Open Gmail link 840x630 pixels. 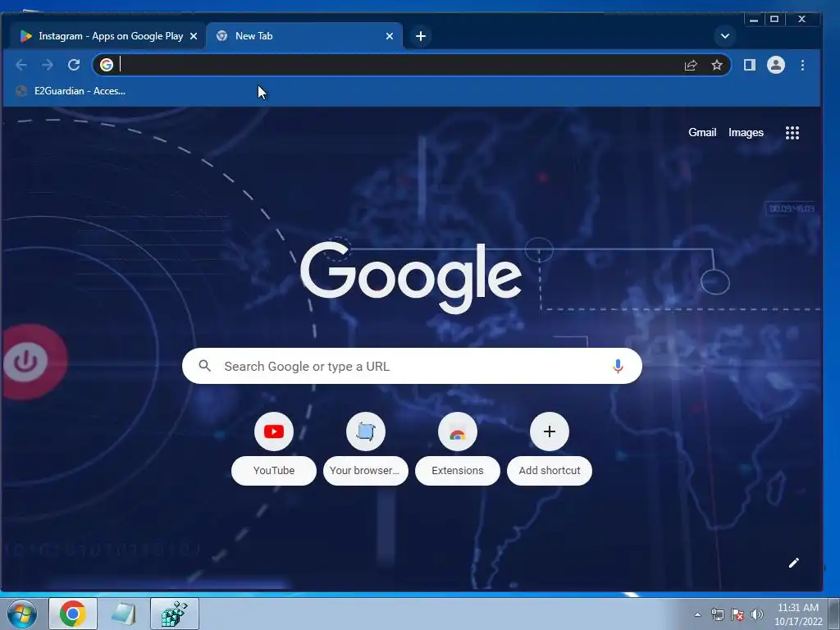[702, 132]
